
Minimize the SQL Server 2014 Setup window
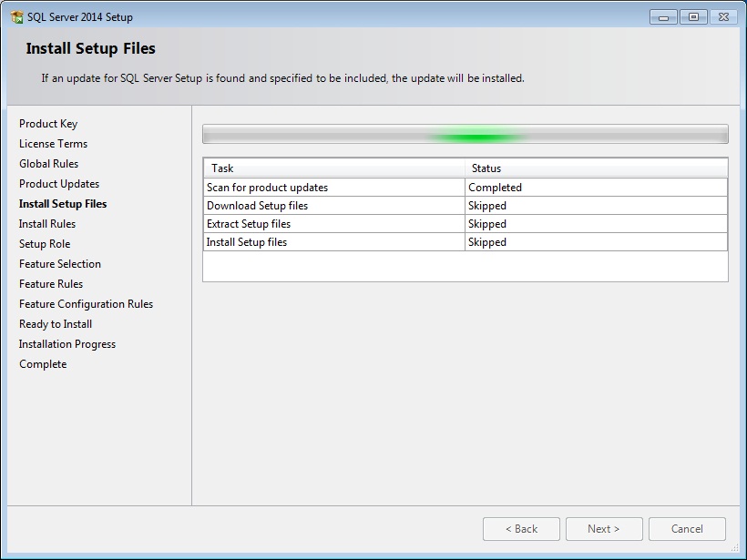663,17
